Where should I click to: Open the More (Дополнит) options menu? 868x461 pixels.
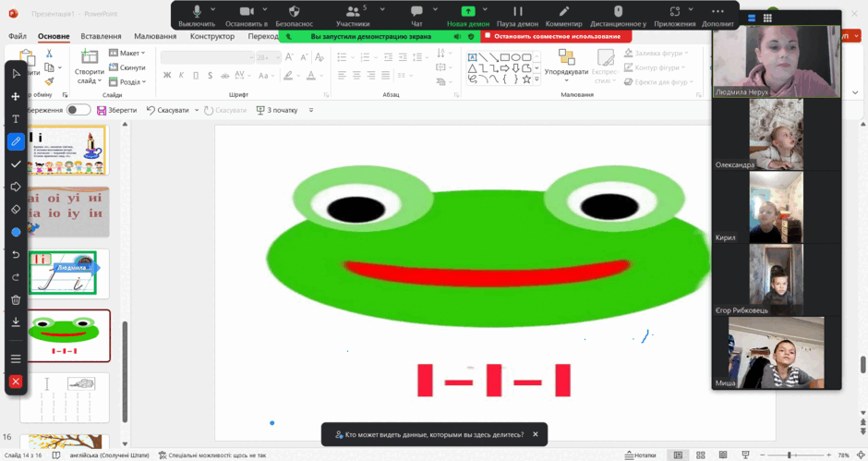pos(718,16)
